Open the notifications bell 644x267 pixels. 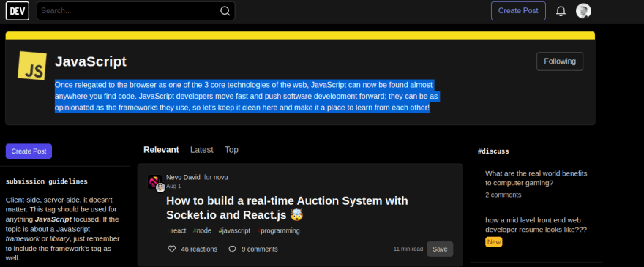561,11
